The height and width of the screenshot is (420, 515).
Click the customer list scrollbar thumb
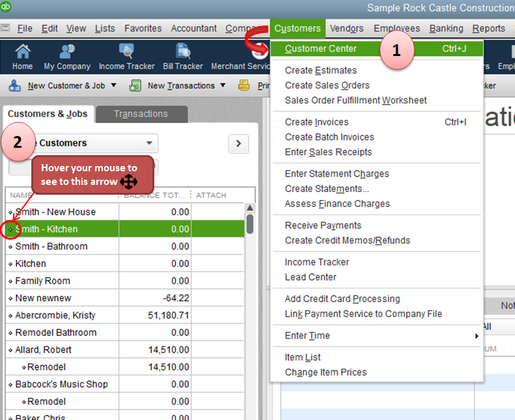pyautogui.click(x=250, y=224)
